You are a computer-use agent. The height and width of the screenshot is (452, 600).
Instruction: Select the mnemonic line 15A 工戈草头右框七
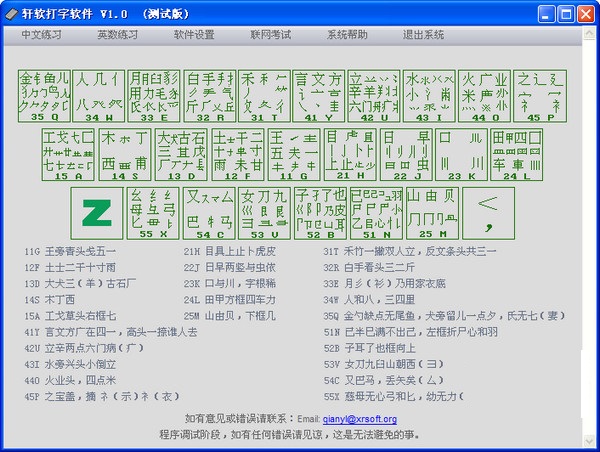(x=70, y=316)
